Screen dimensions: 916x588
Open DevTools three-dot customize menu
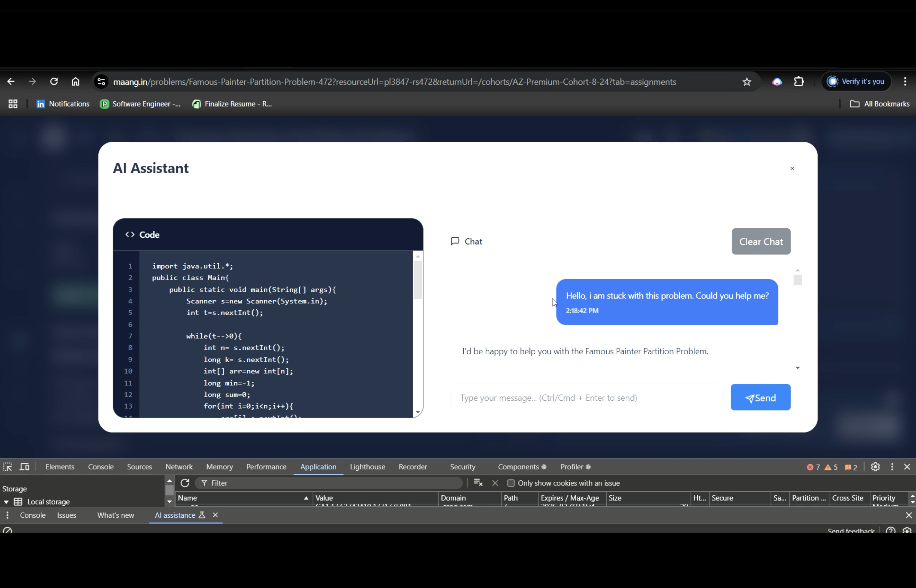click(x=892, y=467)
